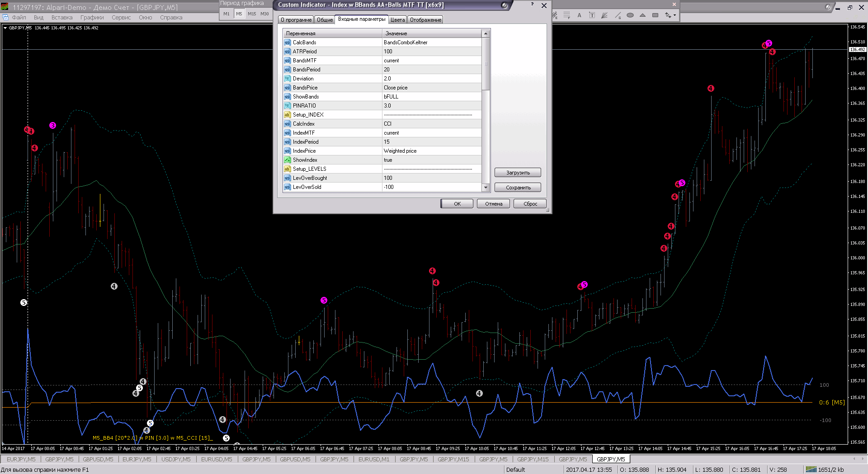Open the Файл menu
This screenshot has width=868, height=474.
point(19,18)
